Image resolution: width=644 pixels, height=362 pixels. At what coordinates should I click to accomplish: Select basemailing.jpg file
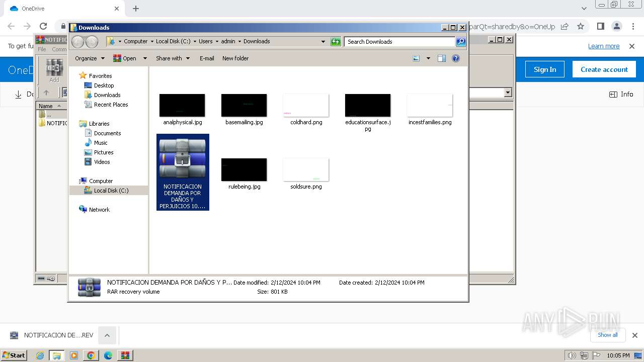click(x=244, y=110)
